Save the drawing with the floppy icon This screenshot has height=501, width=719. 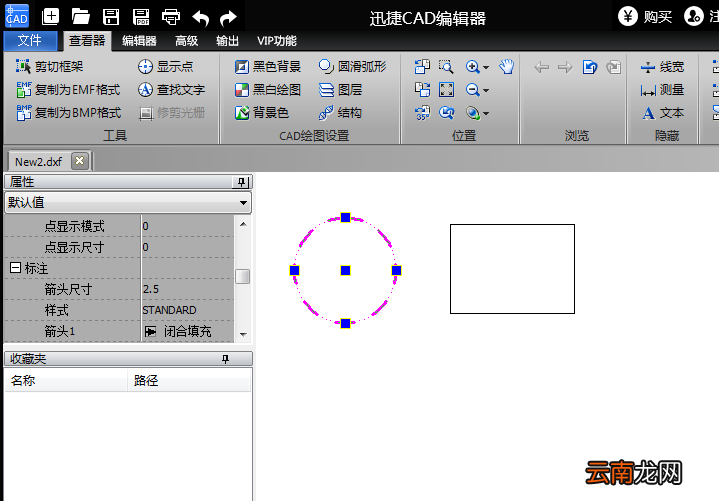(x=111, y=17)
